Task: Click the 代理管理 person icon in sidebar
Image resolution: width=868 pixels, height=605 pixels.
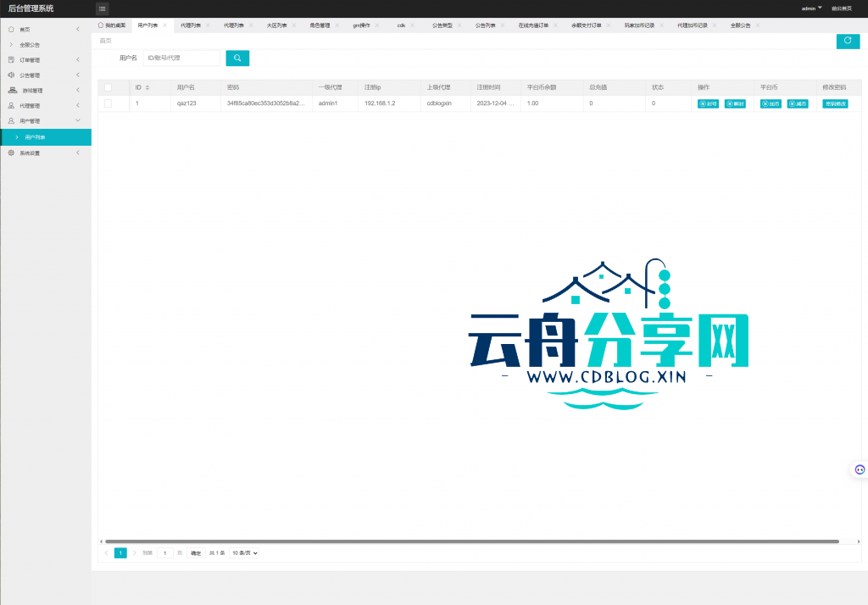Action: tap(11, 105)
